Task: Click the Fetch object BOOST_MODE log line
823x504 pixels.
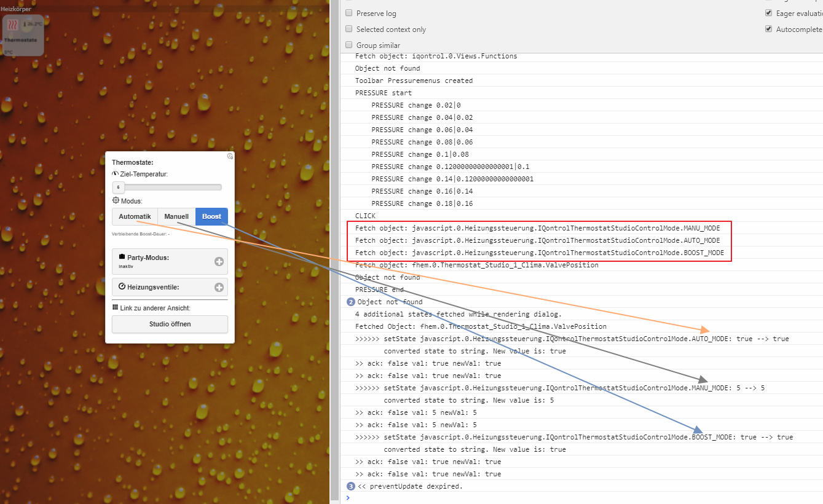Action: point(540,253)
